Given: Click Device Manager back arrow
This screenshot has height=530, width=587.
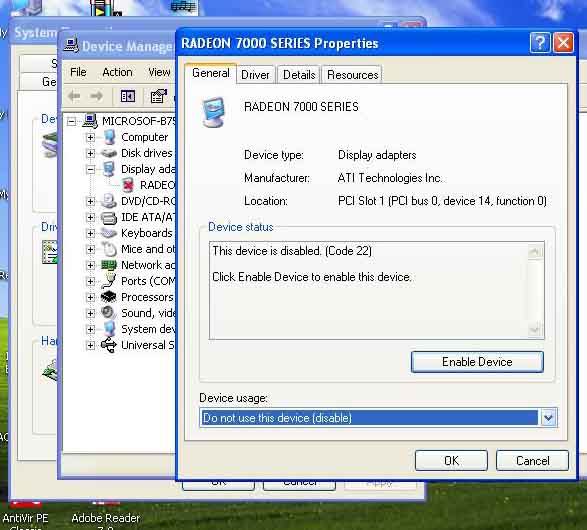Looking at the screenshot, I should coord(74,96).
